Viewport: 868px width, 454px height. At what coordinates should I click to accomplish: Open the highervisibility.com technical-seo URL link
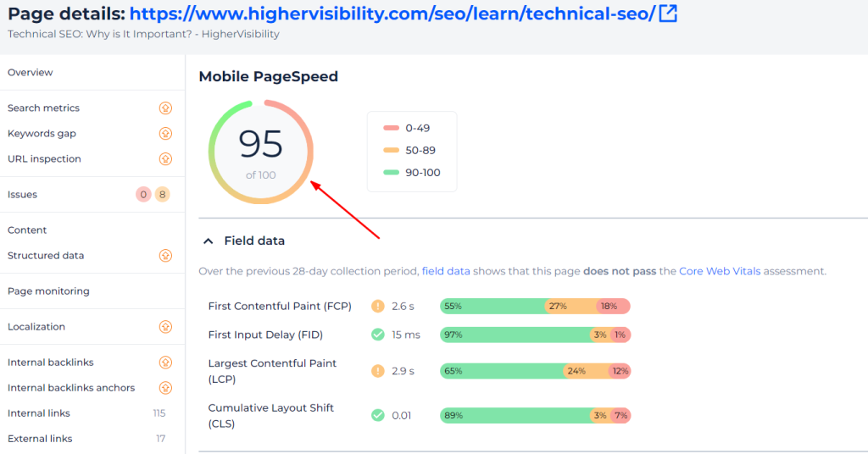392,14
